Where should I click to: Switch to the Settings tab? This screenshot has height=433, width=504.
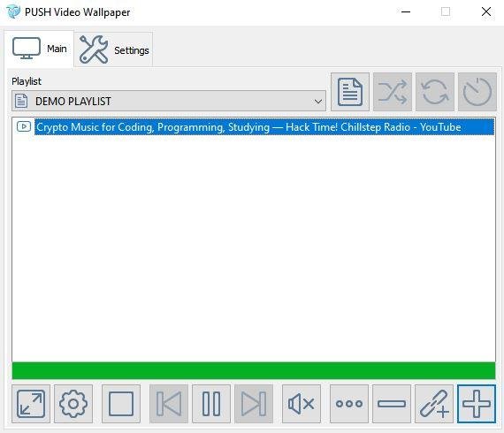[114, 49]
